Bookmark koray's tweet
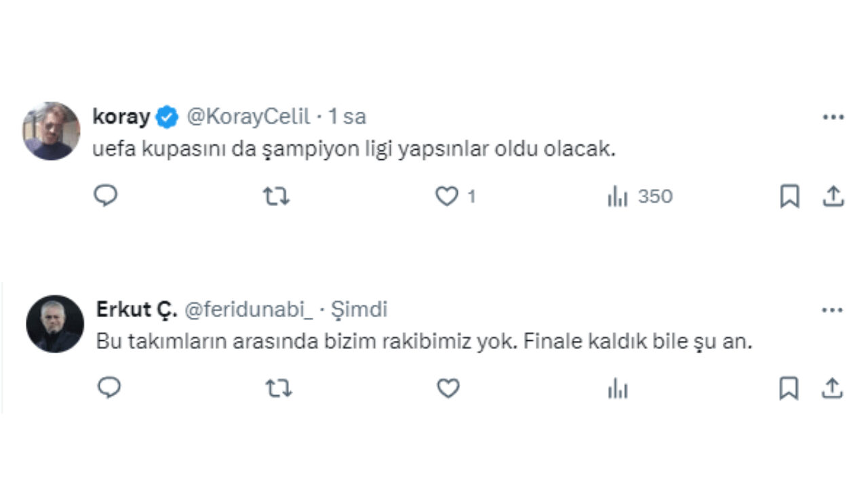 [x=790, y=197]
